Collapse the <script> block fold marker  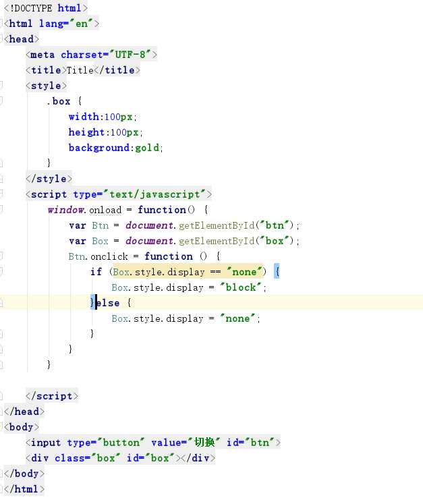1,194
